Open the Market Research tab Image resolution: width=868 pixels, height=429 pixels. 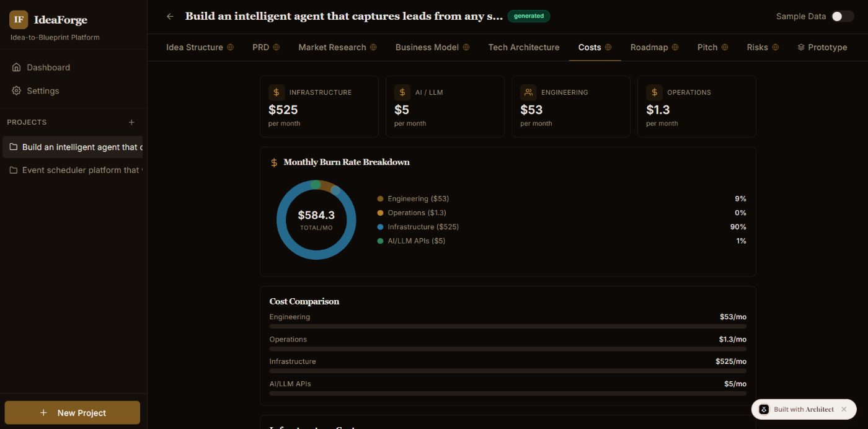point(332,46)
